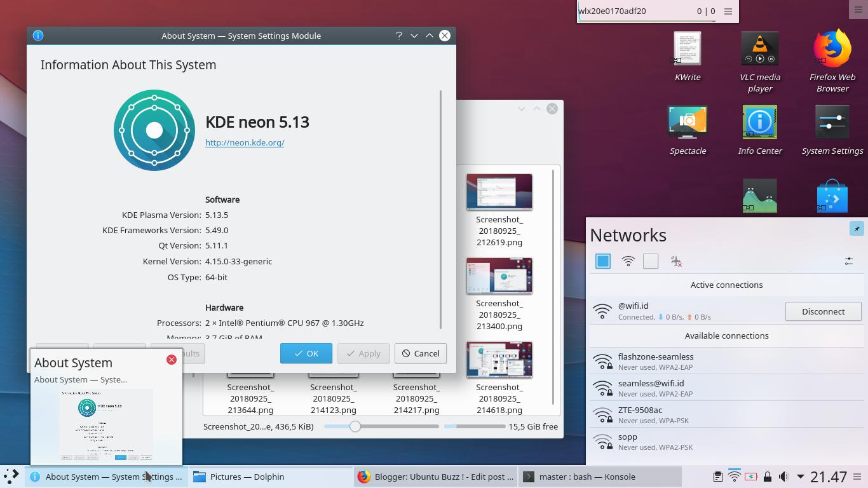Click the KDE Plasma Version value 5.13.5

(x=217, y=215)
